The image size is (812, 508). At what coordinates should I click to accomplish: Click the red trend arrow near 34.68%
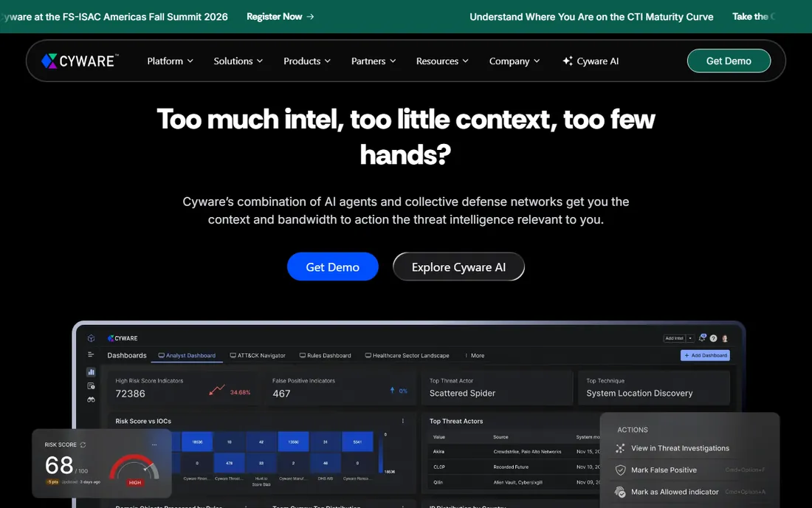pyautogui.click(x=217, y=389)
